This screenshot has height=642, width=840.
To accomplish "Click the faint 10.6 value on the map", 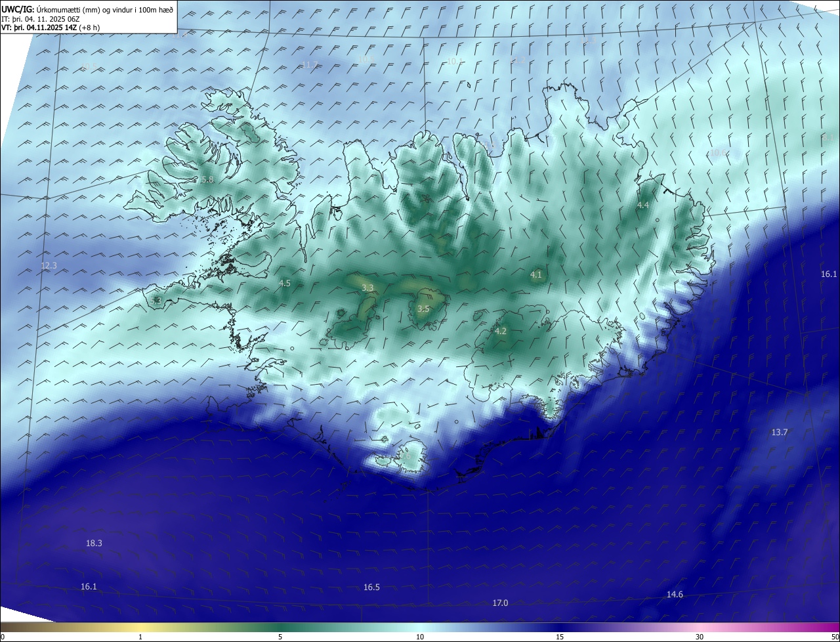I will pyautogui.click(x=718, y=152).
